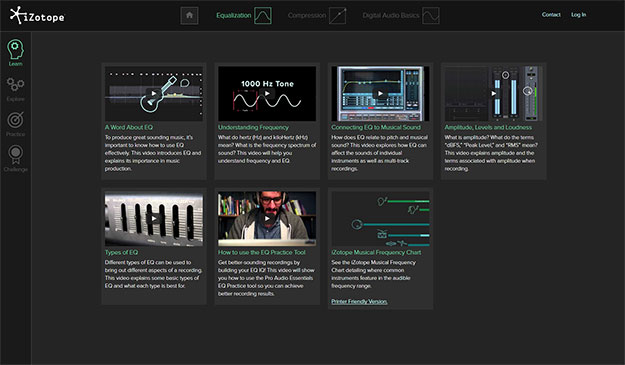Click the 'What is amplitude?' description text
Screen dimensions: 625x365
tap(491, 153)
